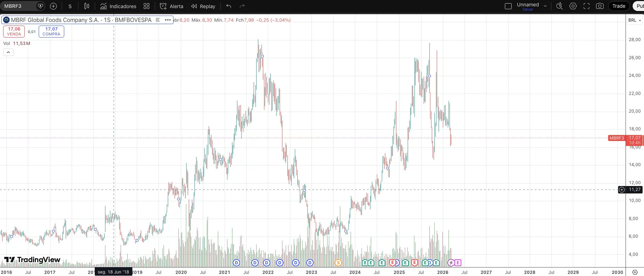Open the S weekly interval selector

(70, 6)
